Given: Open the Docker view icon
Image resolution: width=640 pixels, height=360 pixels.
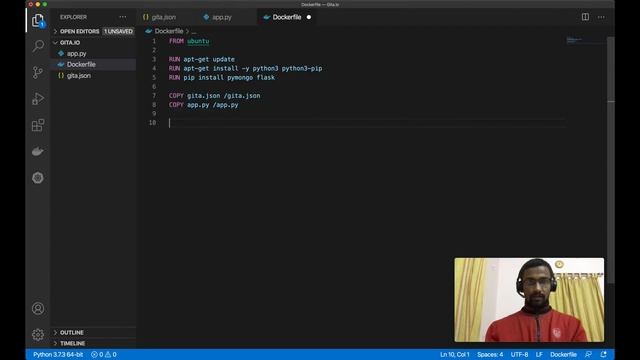Looking at the screenshot, I should pos(38,151).
